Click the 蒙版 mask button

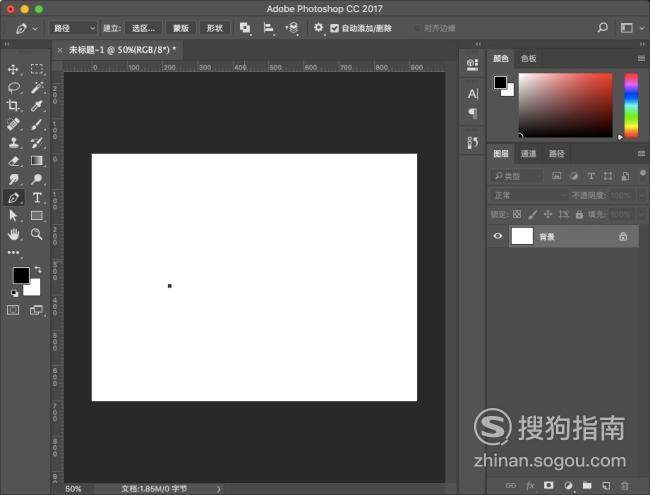click(x=181, y=28)
